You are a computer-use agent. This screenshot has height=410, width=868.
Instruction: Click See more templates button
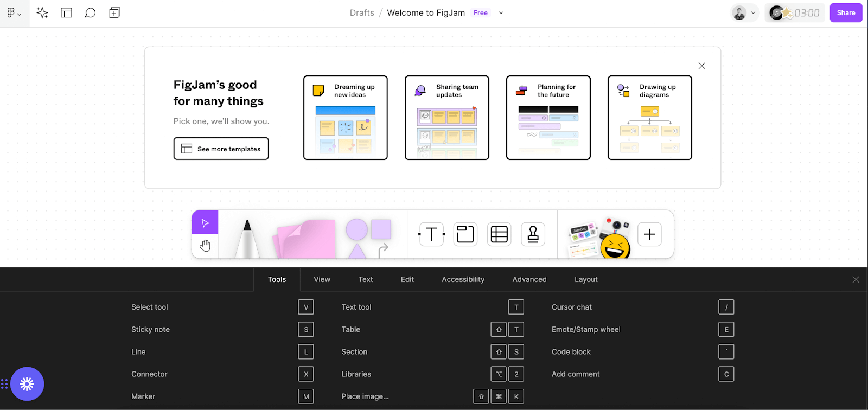click(x=221, y=149)
